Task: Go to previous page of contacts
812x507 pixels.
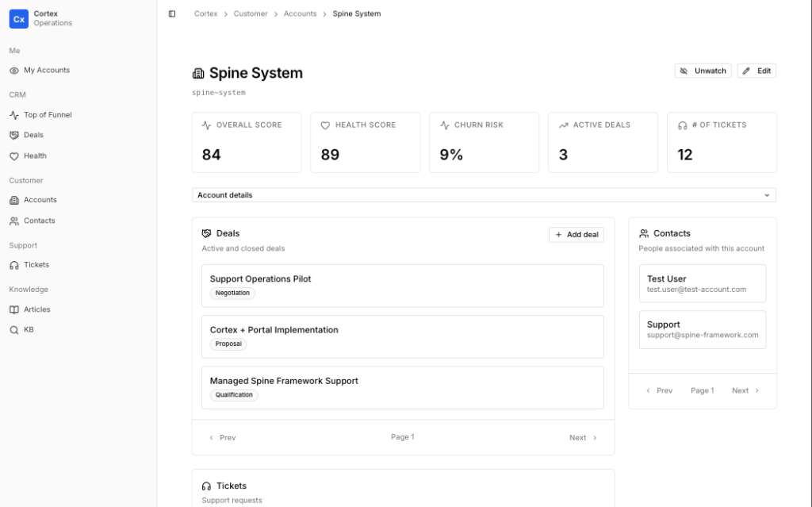Action: coord(659,391)
